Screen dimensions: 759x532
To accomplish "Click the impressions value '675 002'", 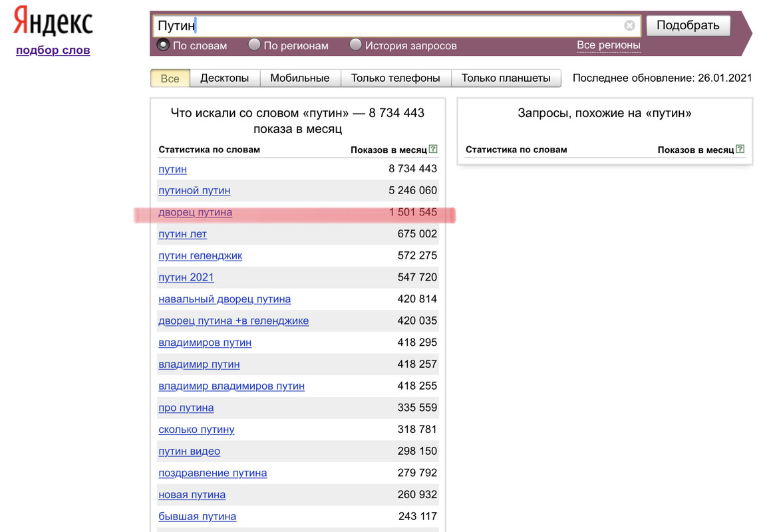I will click(417, 234).
